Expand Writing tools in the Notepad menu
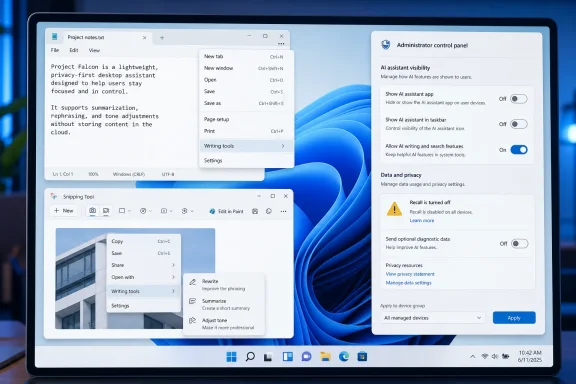Screen dimensions: 576x384 246,146
